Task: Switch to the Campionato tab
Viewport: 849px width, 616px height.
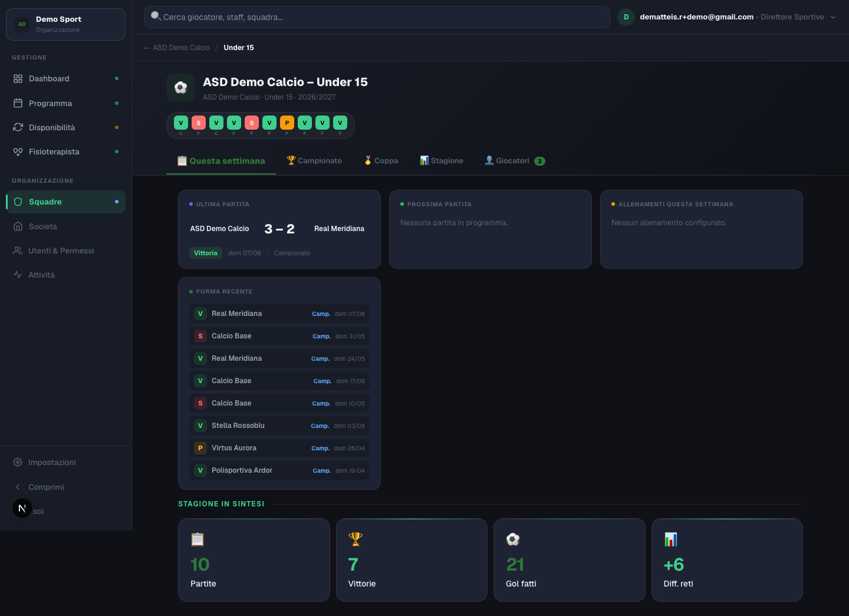Action: click(x=314, y=160)
